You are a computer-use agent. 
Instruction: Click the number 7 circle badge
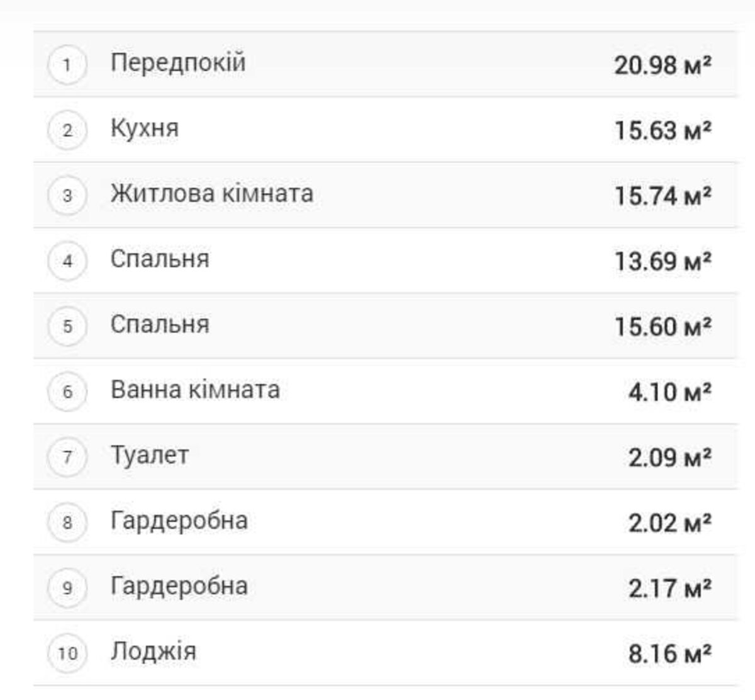point(67,457)
